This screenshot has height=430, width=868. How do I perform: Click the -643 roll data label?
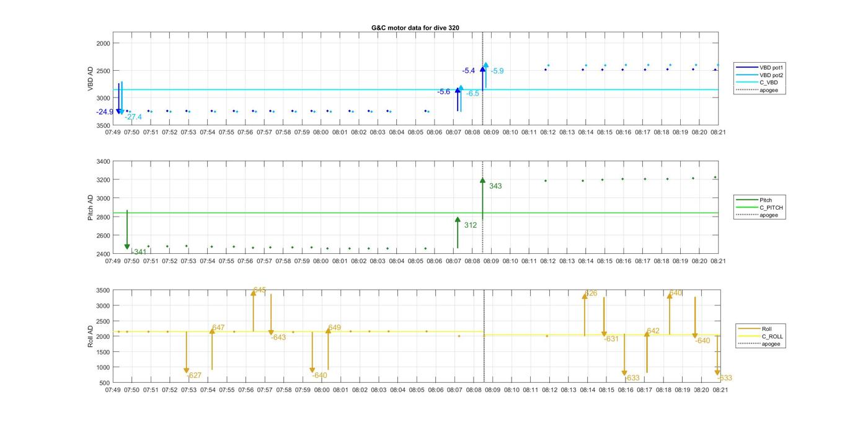pos(278,338)
